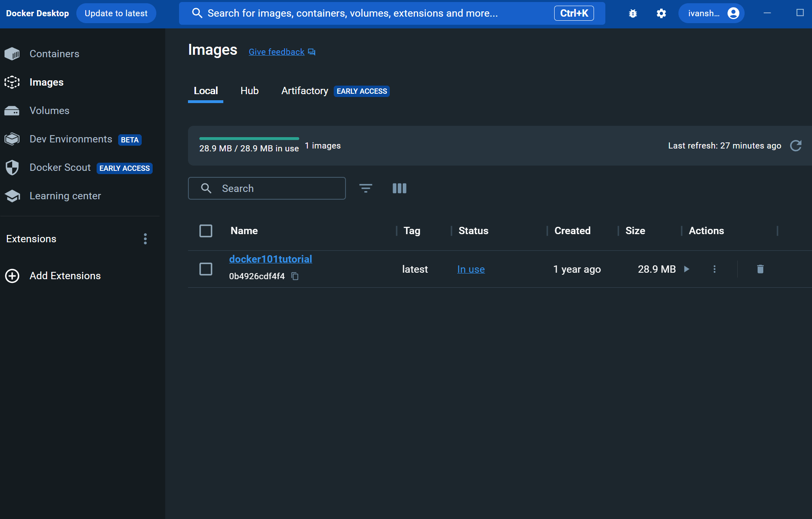The image size is (812, 519).
Task: Copy the image ID 0b4926cdf4f4
Action: point(295,276)
